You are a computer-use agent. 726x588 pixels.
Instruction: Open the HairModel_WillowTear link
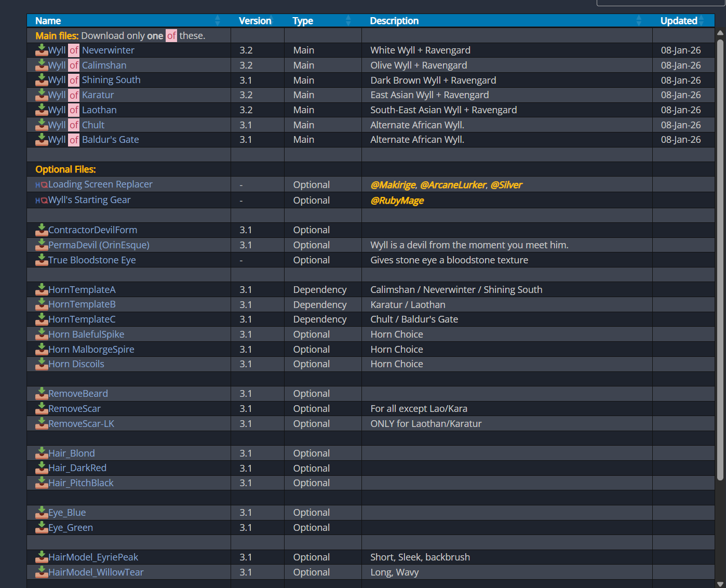pyautogui.click(x=96, y=572)
